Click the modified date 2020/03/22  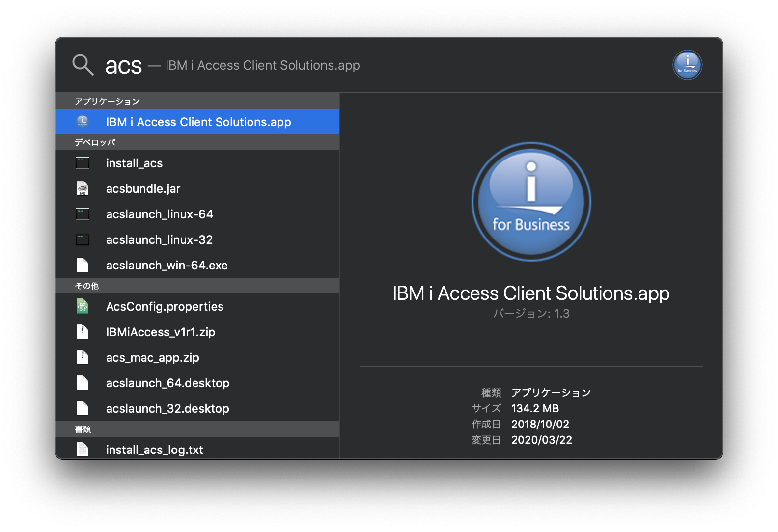tap(542, 440)
